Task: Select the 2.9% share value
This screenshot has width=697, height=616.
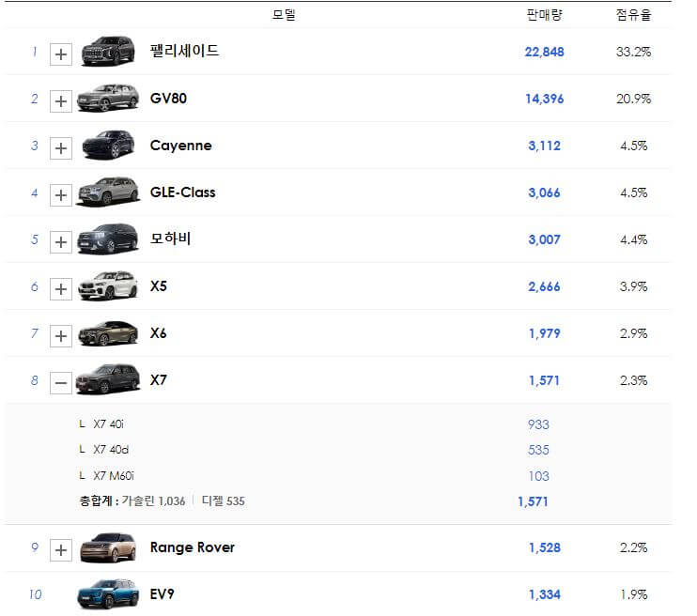Action: (633, 333)
